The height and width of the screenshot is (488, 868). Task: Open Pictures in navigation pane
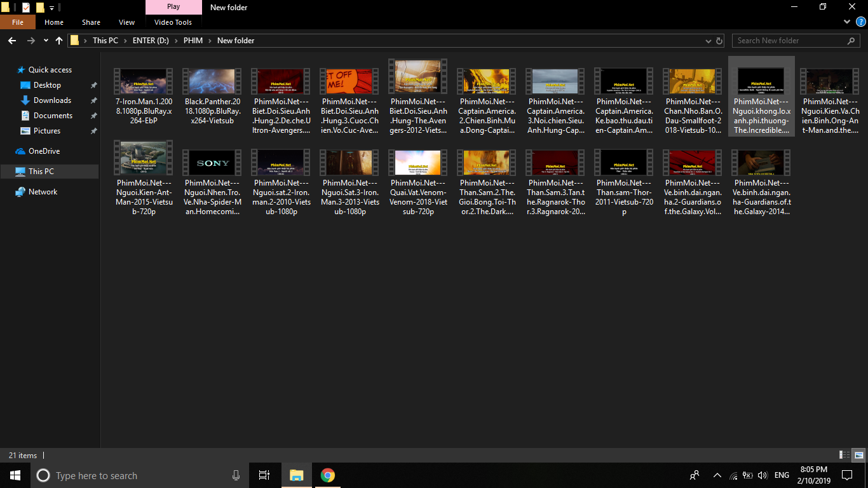(x=47, y=131)
